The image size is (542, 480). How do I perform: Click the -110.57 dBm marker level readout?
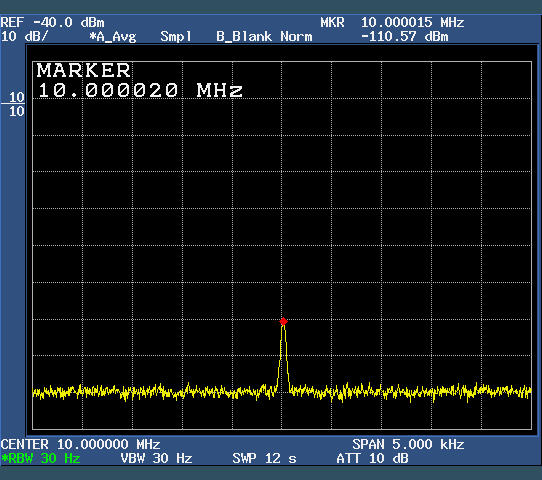pos(405,36)
